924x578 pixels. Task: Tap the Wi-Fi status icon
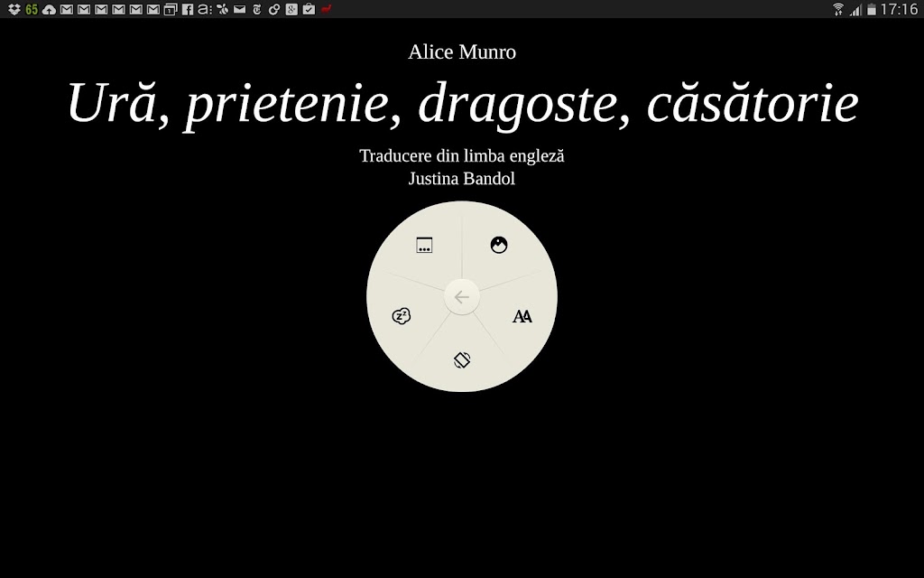[838, 9]
